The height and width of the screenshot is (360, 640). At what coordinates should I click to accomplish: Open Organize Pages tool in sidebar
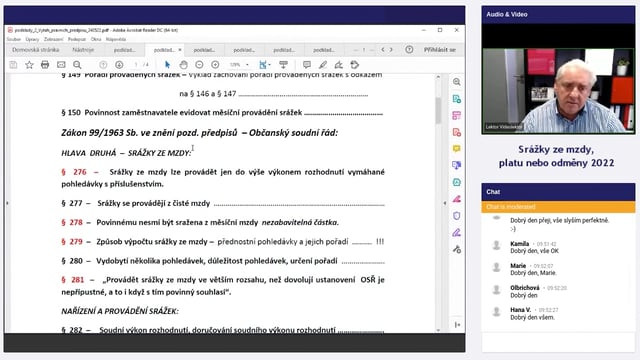pos(457,116)
